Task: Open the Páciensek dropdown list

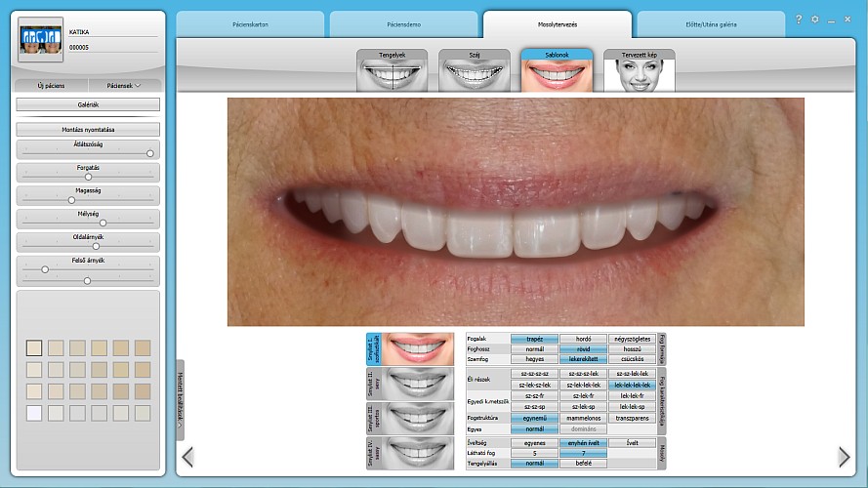Action: point(124,86)
